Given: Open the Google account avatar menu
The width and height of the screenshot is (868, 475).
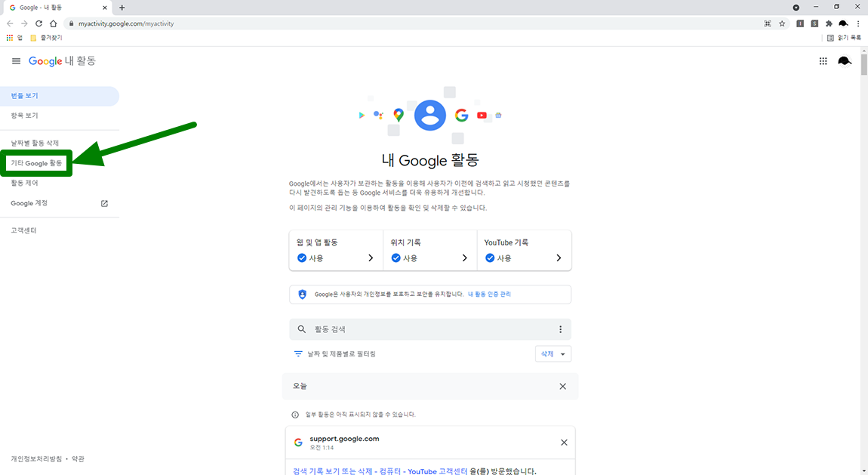Looking at the screenshot, I should pyautogui.click(x=845, y=61).
